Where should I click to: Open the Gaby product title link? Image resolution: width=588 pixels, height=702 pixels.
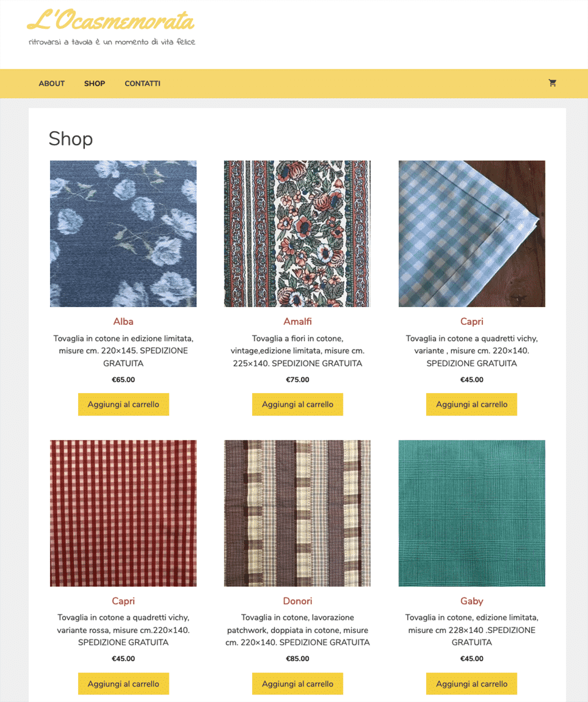pos(471,601)
